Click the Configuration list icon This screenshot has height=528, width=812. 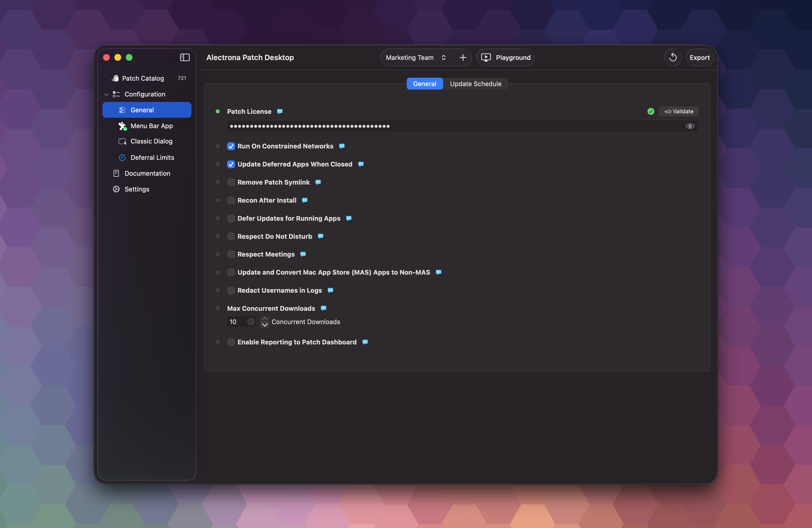[116, 94]
